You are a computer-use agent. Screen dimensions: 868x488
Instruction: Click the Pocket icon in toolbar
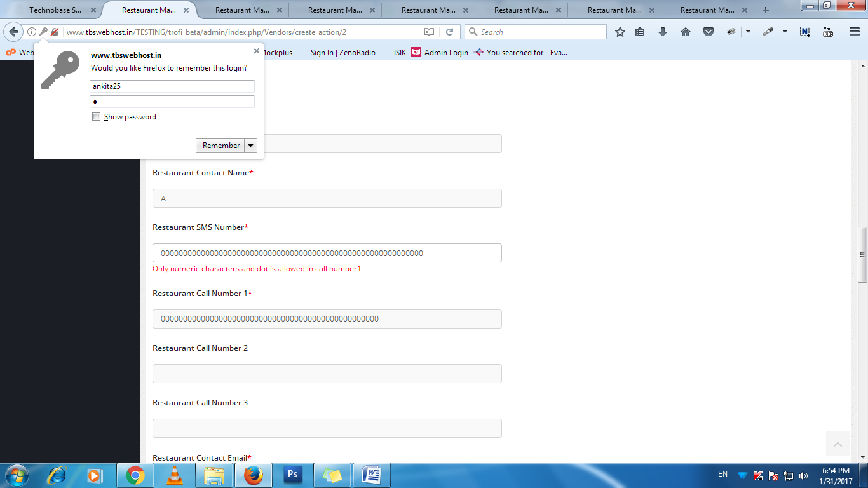[x=708, y=32]
